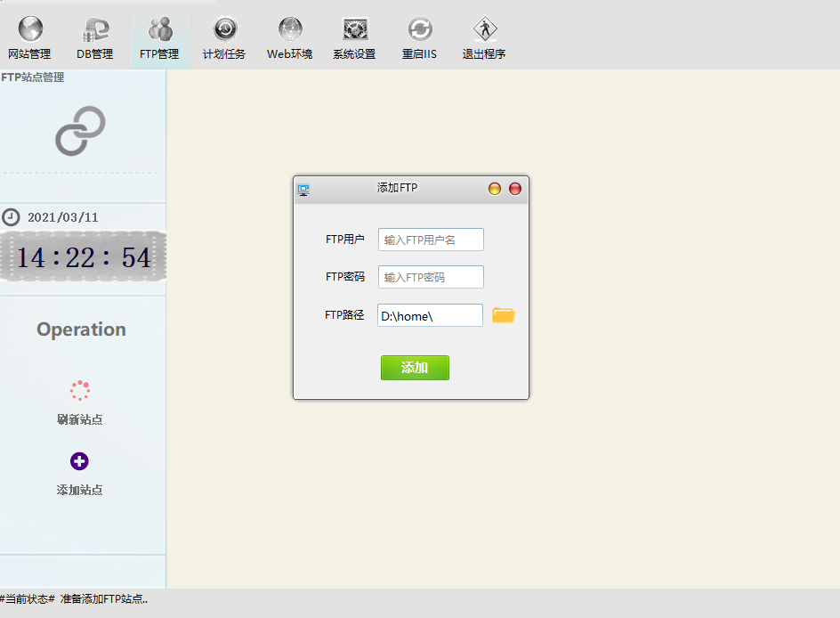Viewport: 840px width, 618px height.
Task: Open the 系统设置 gear icon
Action: click(355, 29)
